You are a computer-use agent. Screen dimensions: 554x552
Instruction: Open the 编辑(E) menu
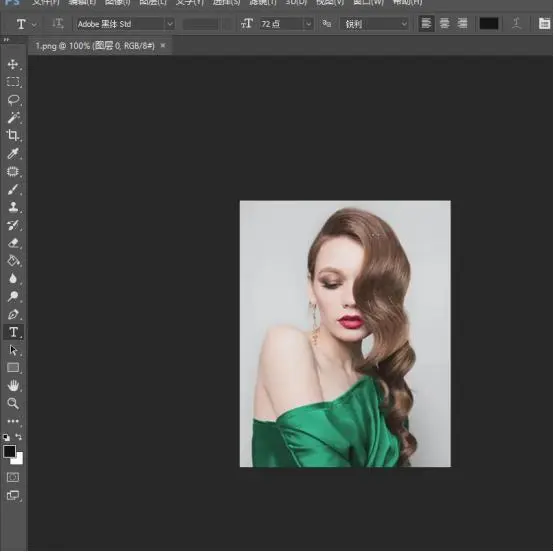pyautogui.click(x=82, y=3)
